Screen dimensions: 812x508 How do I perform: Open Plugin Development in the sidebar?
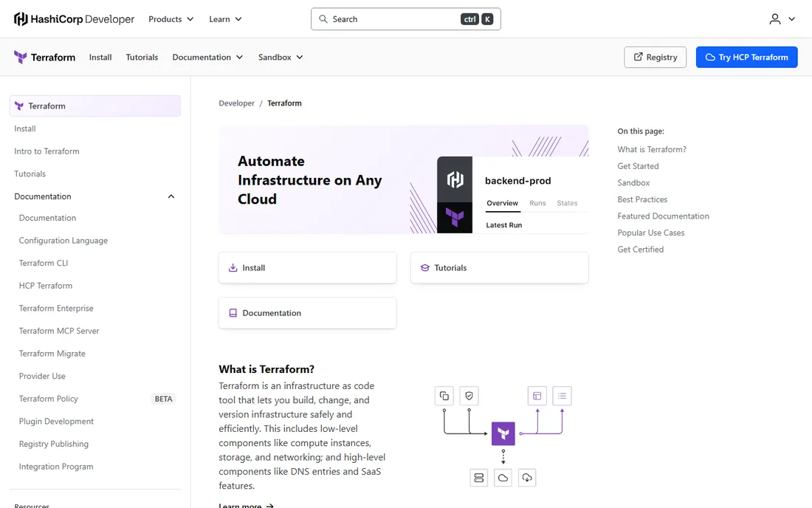tap(56, 422)
